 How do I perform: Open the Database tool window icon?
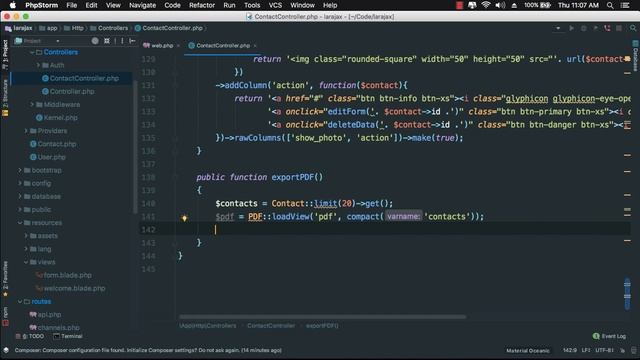(636, 56)
